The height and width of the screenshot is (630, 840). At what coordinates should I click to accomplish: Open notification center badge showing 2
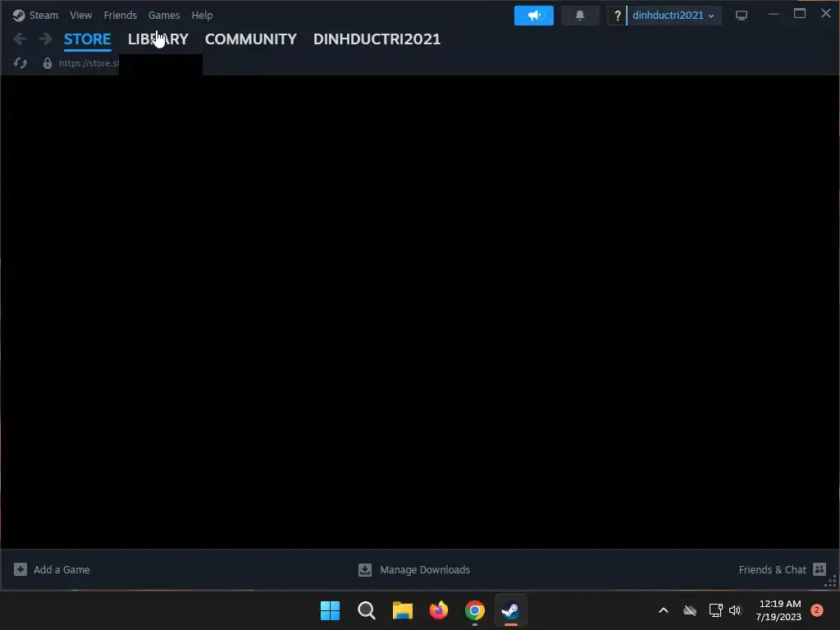tap(817, 610)
